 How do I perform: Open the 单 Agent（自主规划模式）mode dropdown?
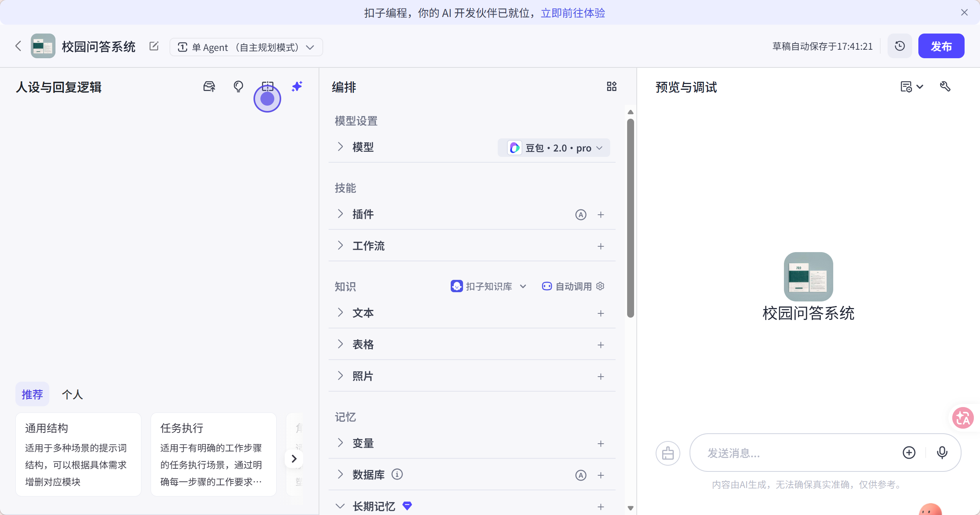click(246, 47)
